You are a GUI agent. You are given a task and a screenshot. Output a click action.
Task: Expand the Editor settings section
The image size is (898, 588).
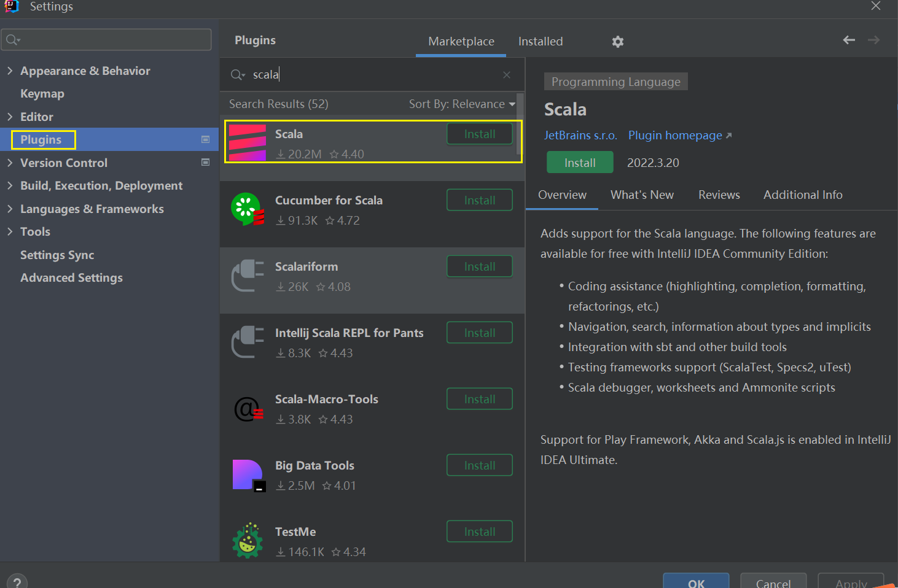10,117
